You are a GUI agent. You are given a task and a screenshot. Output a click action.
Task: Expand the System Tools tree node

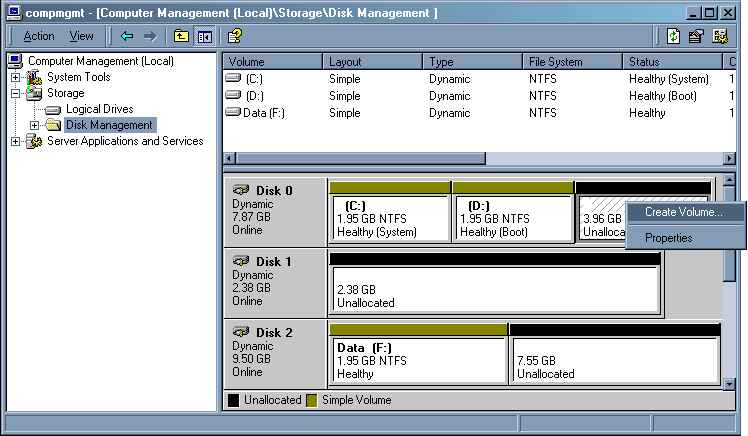(15, 77)
